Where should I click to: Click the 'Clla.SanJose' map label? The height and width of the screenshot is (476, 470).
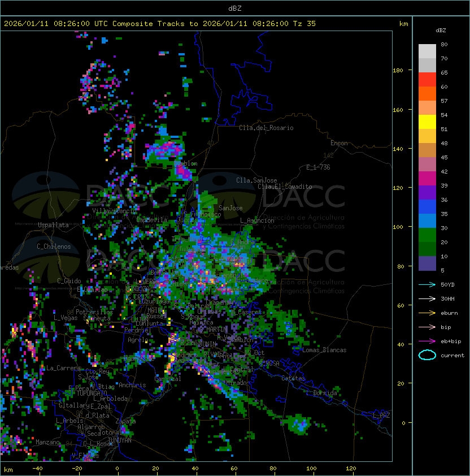(x=256, y=180)
